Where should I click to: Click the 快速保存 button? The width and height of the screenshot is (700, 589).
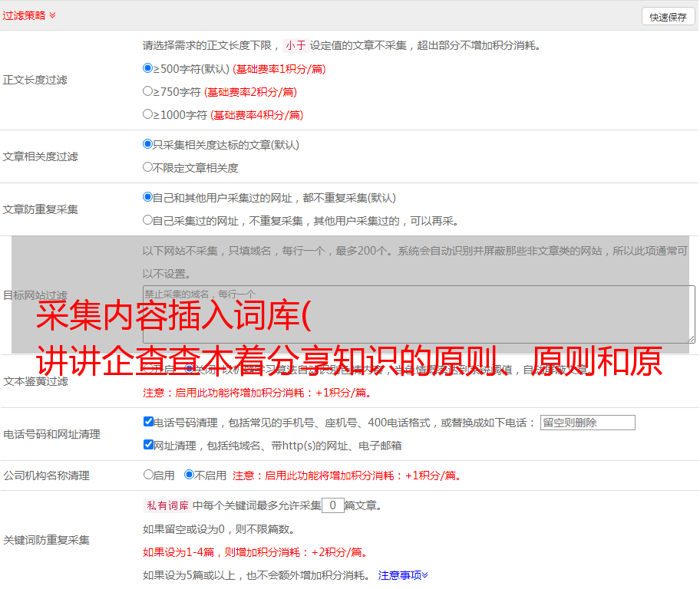(x=668, y=17)
